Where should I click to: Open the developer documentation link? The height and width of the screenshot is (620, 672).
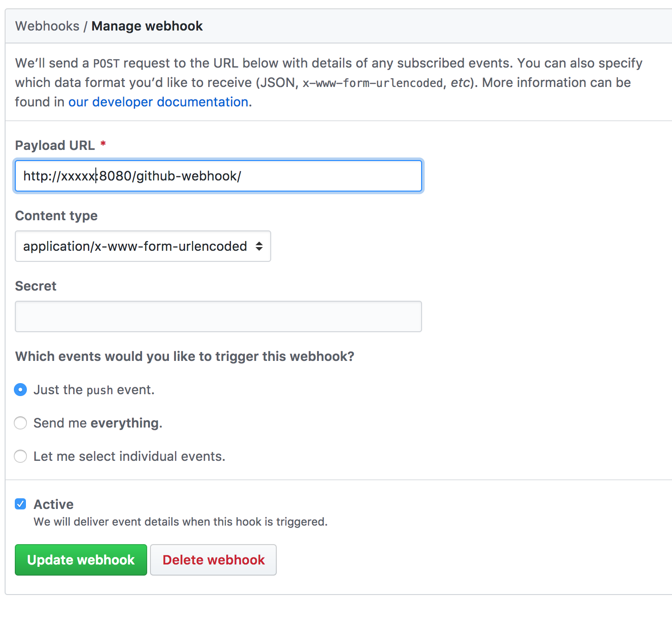(x=158, y=102)
